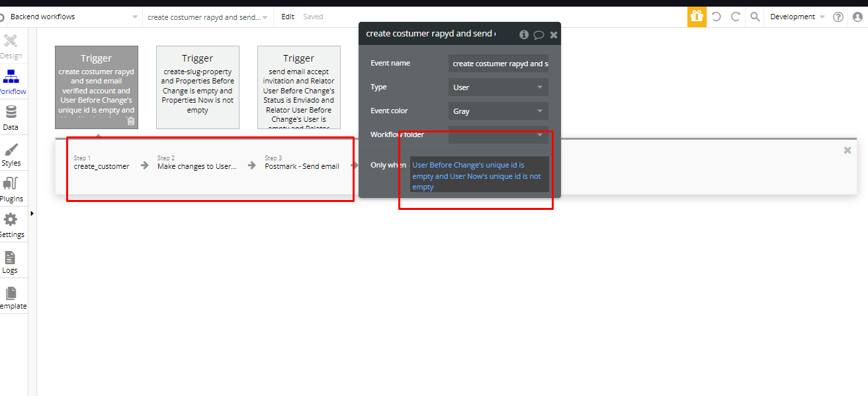The height and width of the screenshot is (396, 868).
Task: Open Step 1 create_customer
Action: tap(102, 163)
